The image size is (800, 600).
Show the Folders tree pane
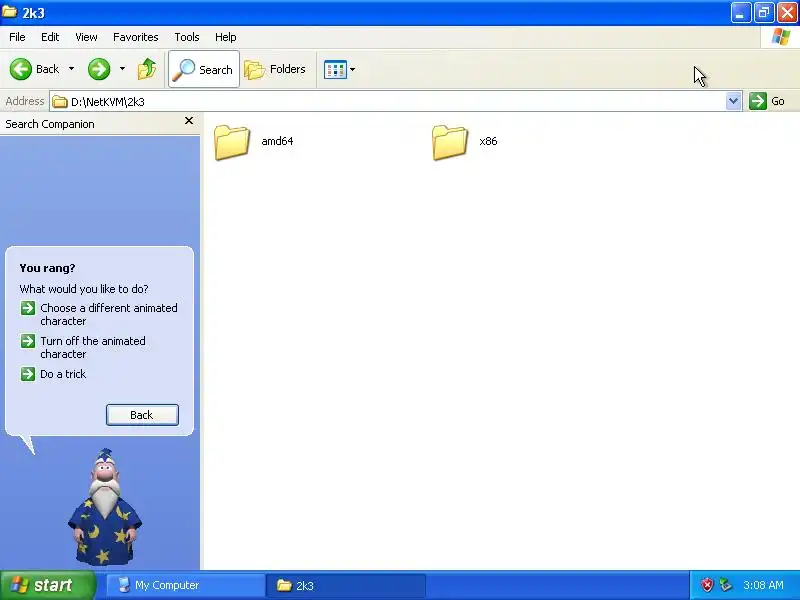pos(276,69)
